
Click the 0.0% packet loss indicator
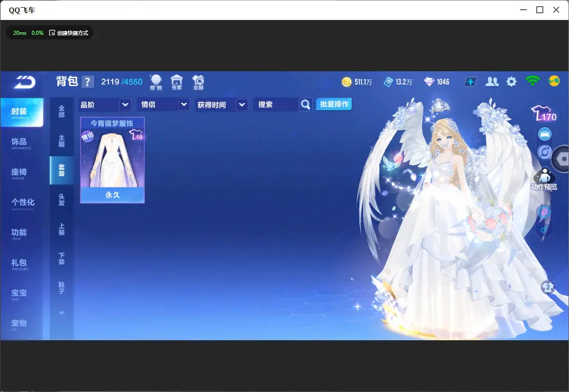(37, 33)
